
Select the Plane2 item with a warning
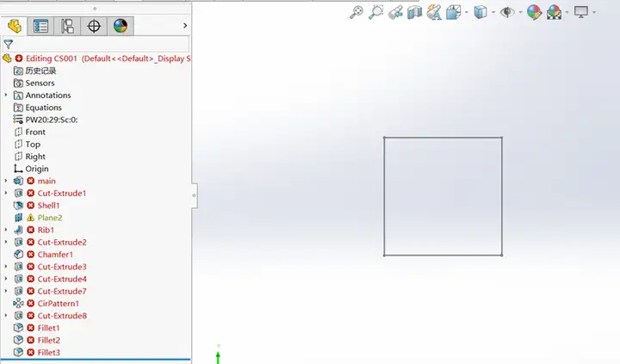50,218
